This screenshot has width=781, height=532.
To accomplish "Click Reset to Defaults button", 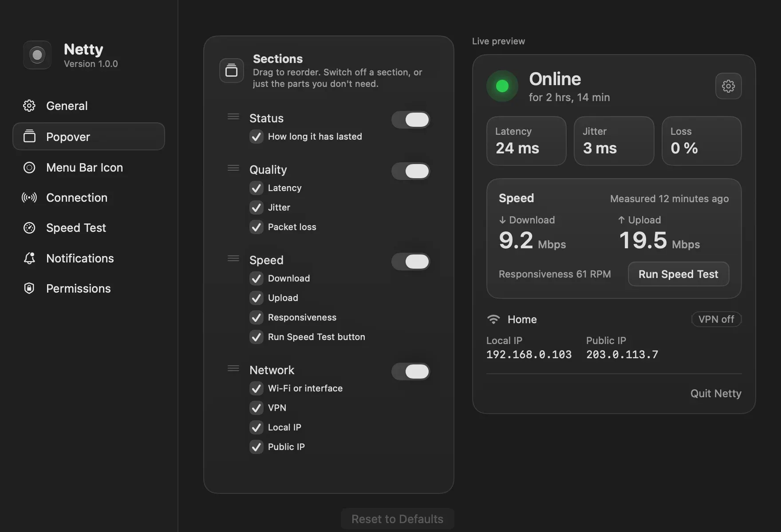I will point(398,519).
